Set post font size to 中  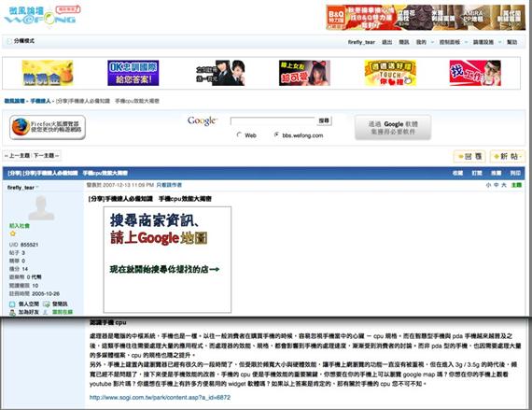pos(496,185)
